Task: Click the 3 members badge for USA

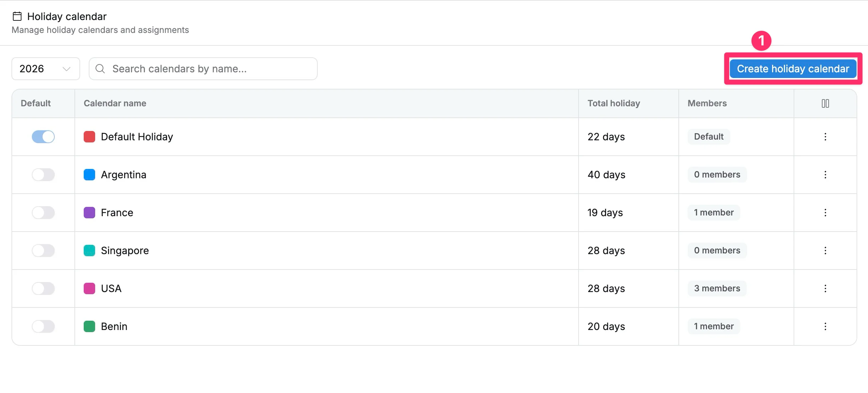Action: 717,288
